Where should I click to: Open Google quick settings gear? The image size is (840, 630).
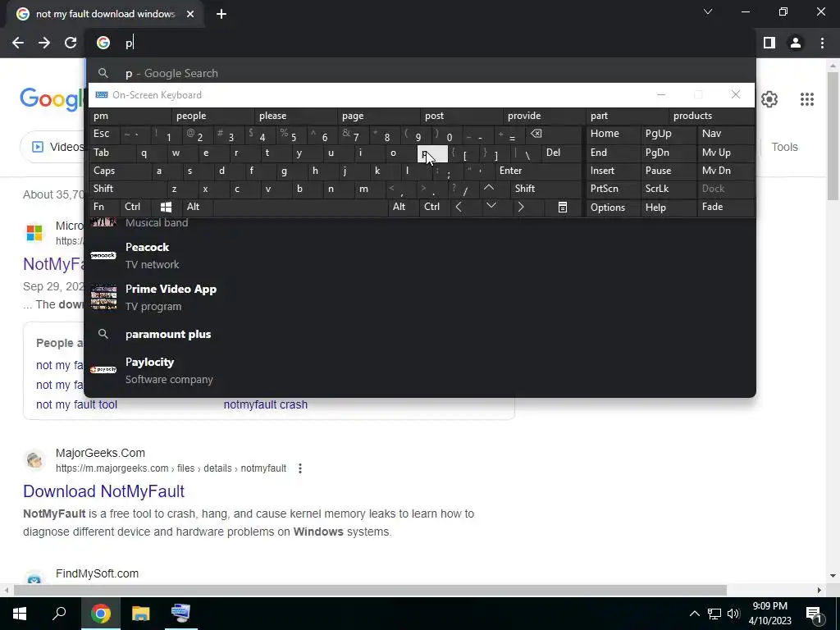coord(769,99)
